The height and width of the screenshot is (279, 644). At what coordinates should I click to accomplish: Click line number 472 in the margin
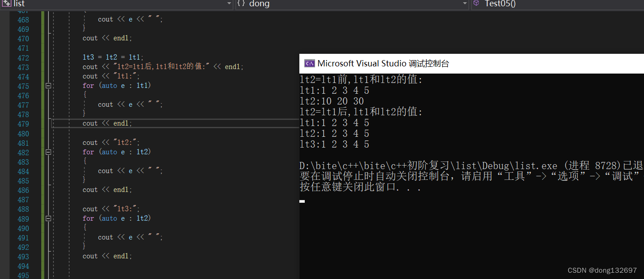click(23, 58)
